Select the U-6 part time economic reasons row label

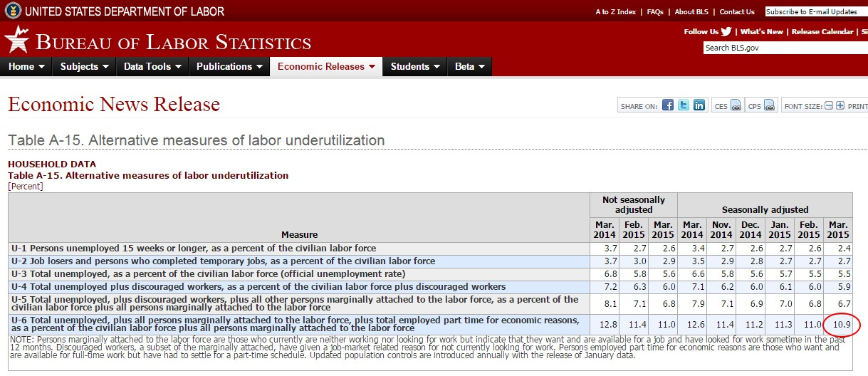[295, 324]
